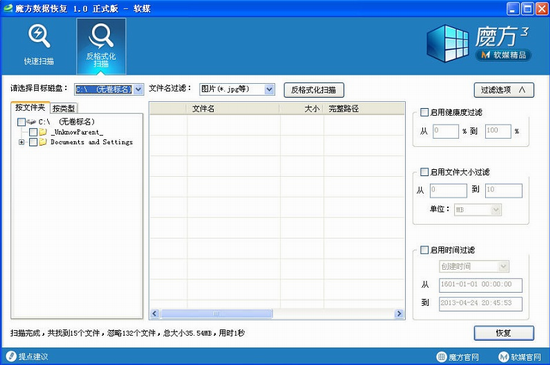550x365 pixels.
Task: Click the file size 从 input field
Action: [448, 190]
